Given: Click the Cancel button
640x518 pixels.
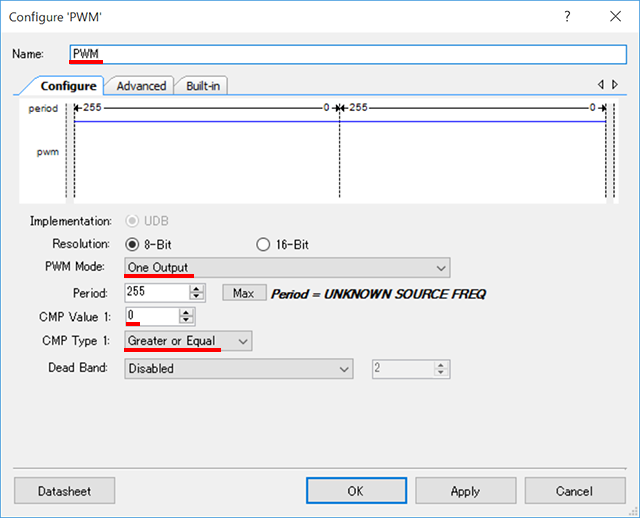Looking at the screenshot, I should point(575,491).
